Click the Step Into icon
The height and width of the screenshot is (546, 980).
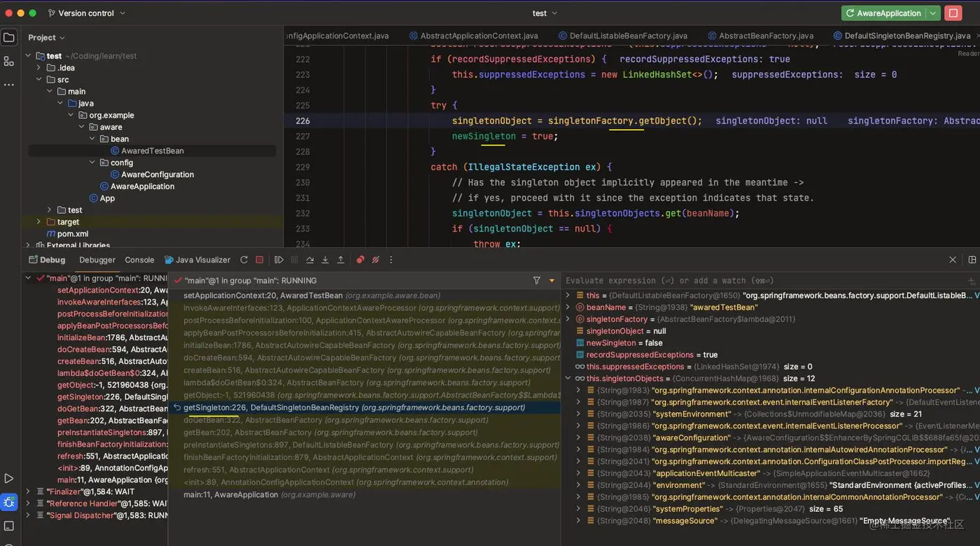tap(325, 260)
